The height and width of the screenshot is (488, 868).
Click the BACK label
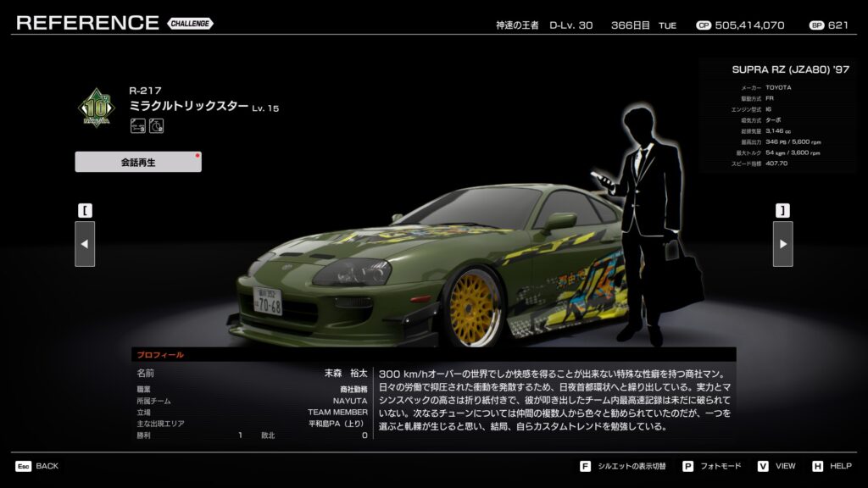47,466
